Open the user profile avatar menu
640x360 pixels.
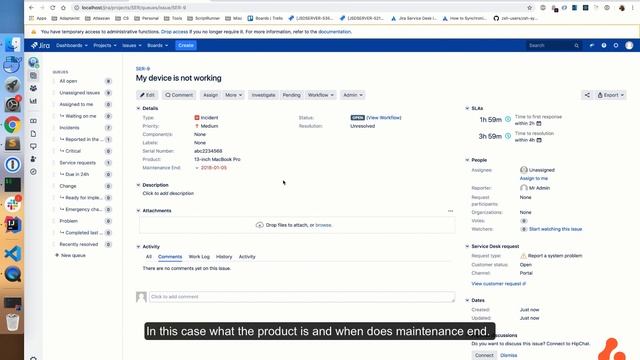[x=629, y=45]
